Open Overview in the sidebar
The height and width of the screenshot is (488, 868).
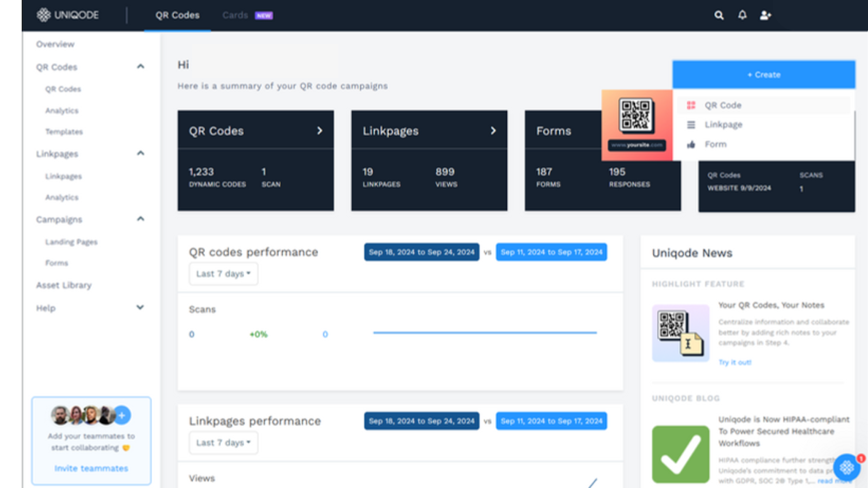pyautogui.click(x=55, y=44)
